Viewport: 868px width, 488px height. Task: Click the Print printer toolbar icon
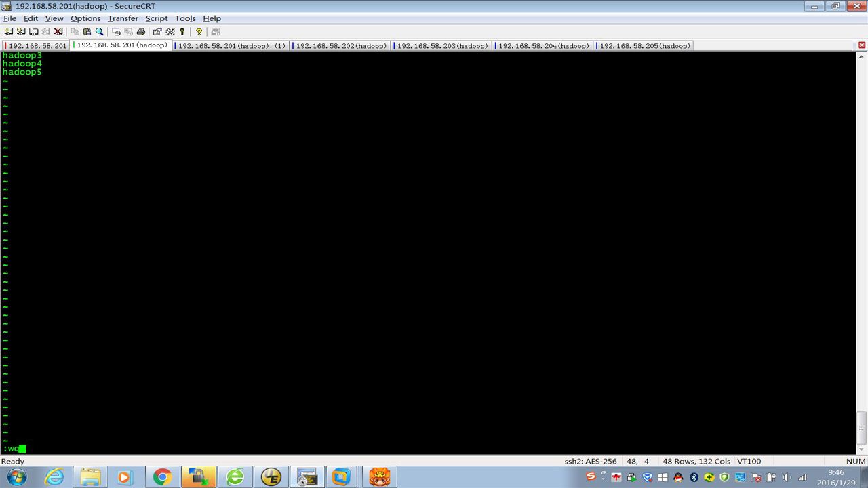(141, 32)
